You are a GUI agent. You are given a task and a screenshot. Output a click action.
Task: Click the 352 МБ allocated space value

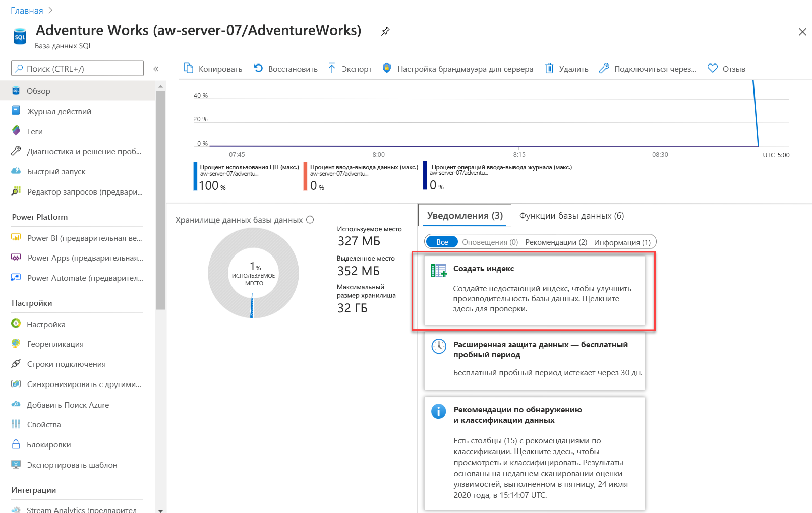coord(358,271)
